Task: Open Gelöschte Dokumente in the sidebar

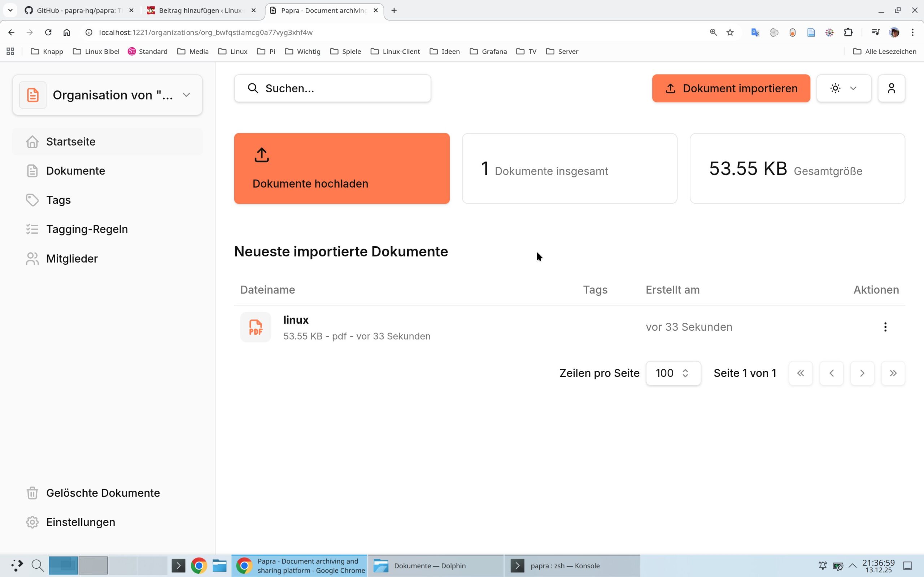Action: click(x=103, y=493)
